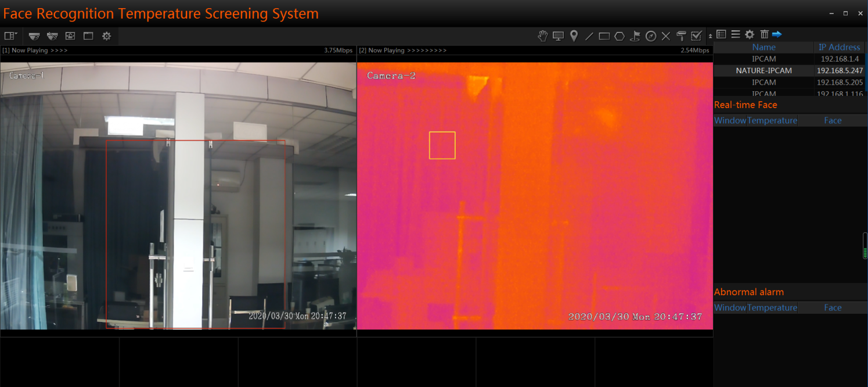Click the Real-time Face panel heading
The height and width of the screenshot is (387, 868).
coord(745,105)
